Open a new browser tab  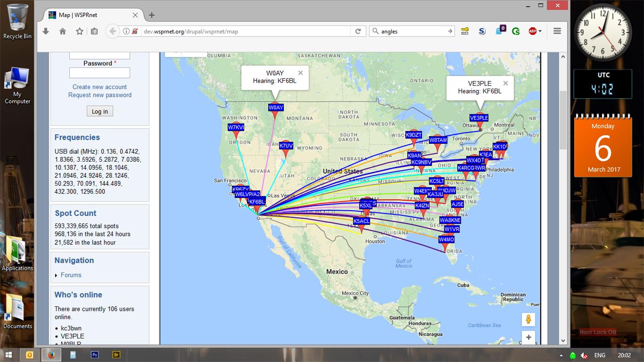coord(151,15)
